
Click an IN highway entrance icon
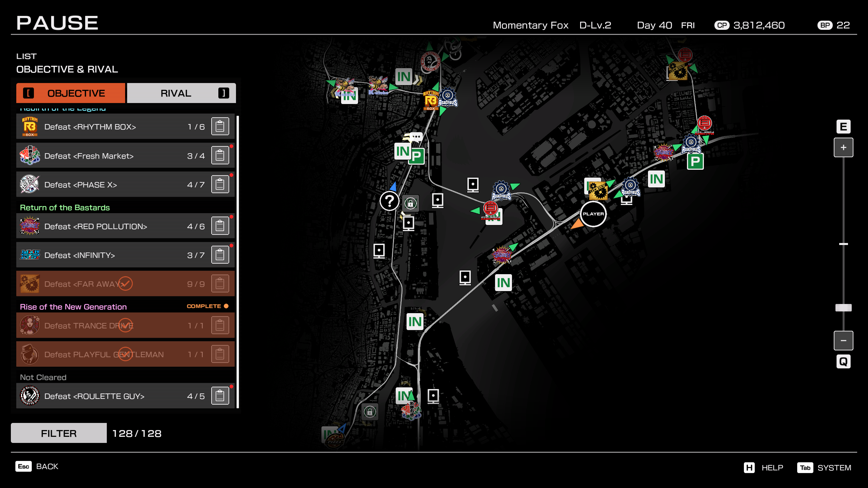(x=656, y=180)
